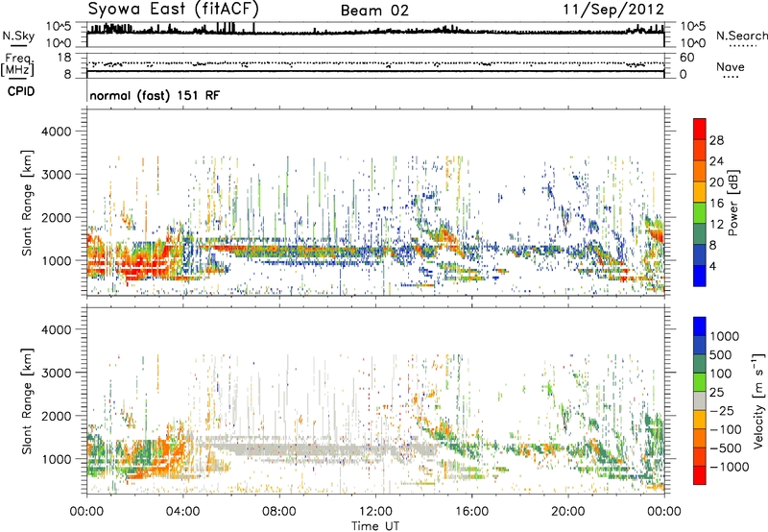The image size is (768, 532).
Task: Click the gray -25 to 25 Velocity color band
Action: click(700, 401)
